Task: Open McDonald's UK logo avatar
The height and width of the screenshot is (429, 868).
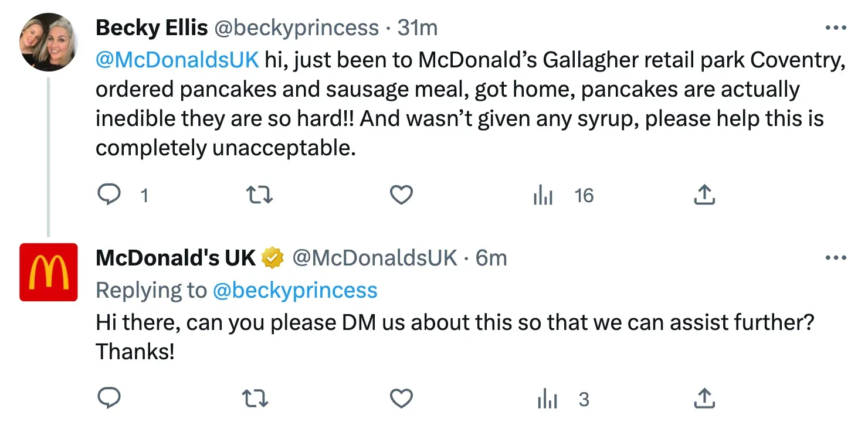Action: [x=49, y=272]
